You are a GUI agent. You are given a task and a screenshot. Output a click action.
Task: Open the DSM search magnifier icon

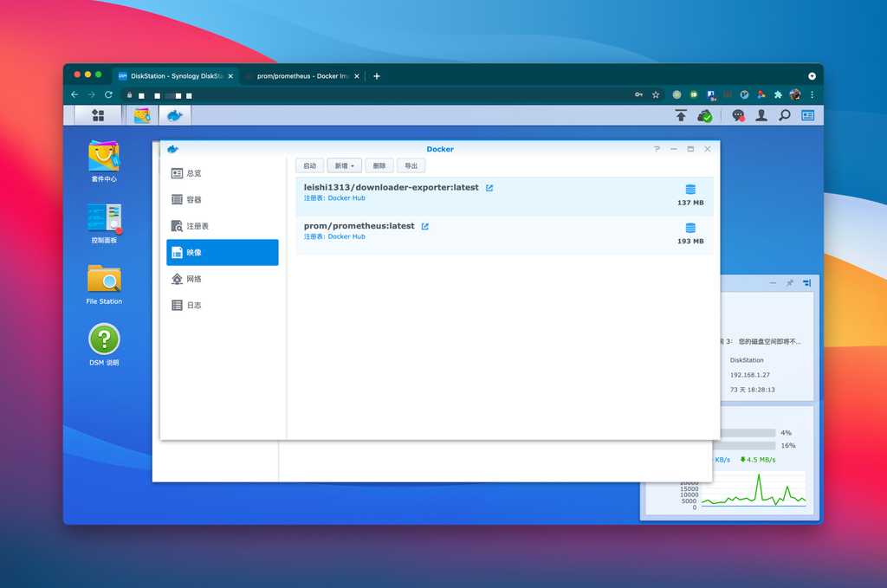pos(784,115)
